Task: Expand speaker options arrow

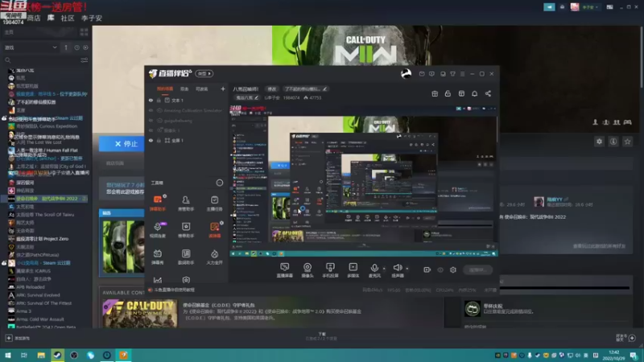Action: coord(407,269)
